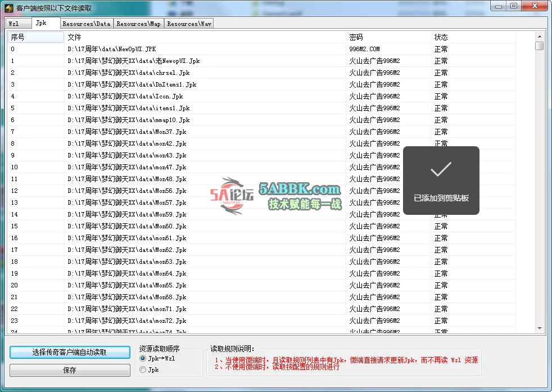The width and height of the screenshot is (552, 392).
Task: Click the scrollbar up arrow
Action: pyautogui.click(x=539, y=35)
